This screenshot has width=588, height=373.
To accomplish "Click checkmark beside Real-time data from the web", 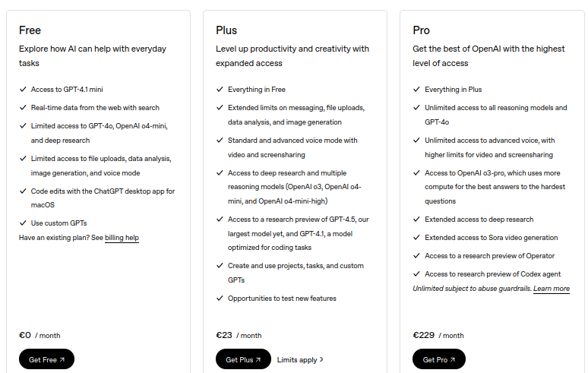I will pos(23,108).
